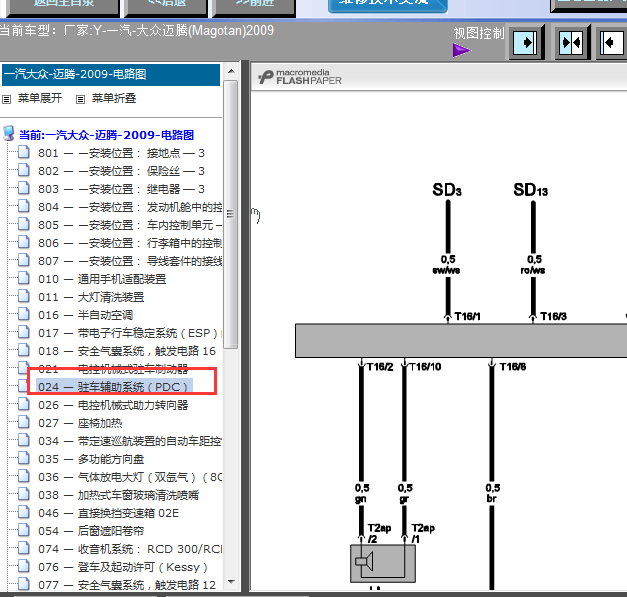
Task: Click the page icon beside 027 座椅加热
Action: (24, 422)
